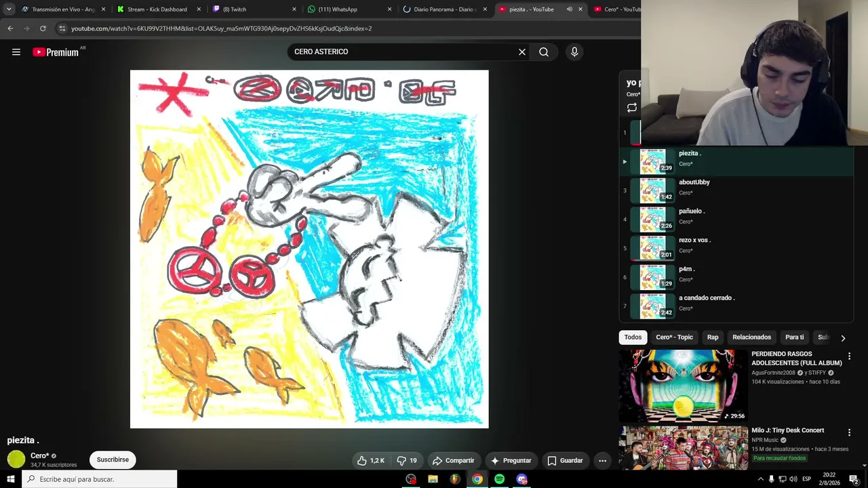868x488 pixels.
Task: Close the WhatsApp tab
Action: click(x=389, y=9)
